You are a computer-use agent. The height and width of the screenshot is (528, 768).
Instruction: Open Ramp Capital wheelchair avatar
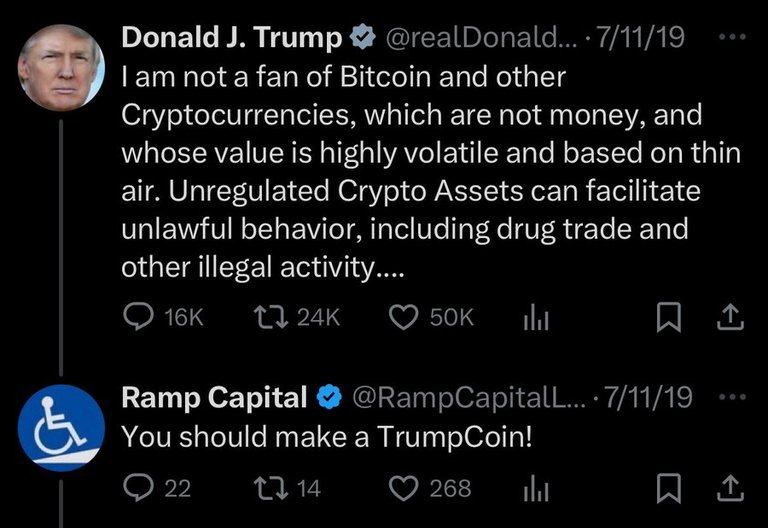coord(61,428)
